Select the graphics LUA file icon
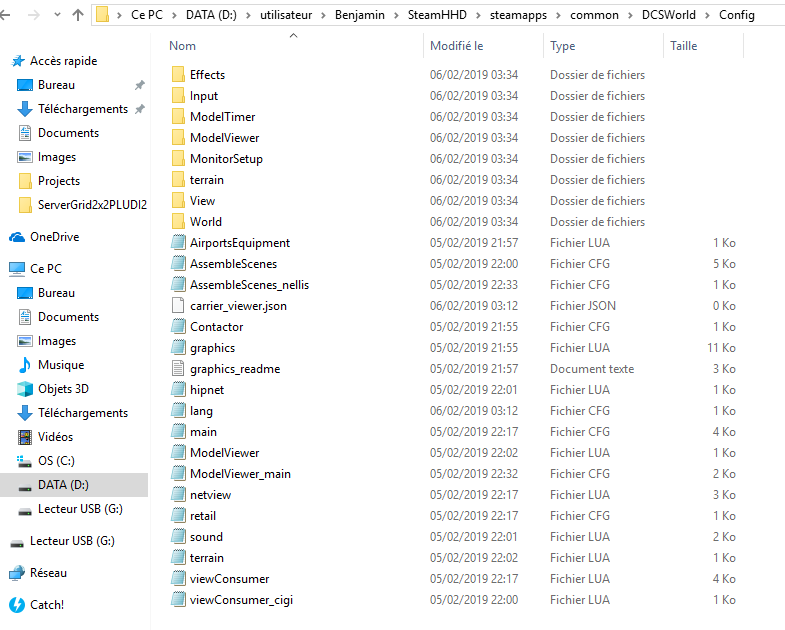This screenshot has height=630, width=785. click(x=178, y=348)
